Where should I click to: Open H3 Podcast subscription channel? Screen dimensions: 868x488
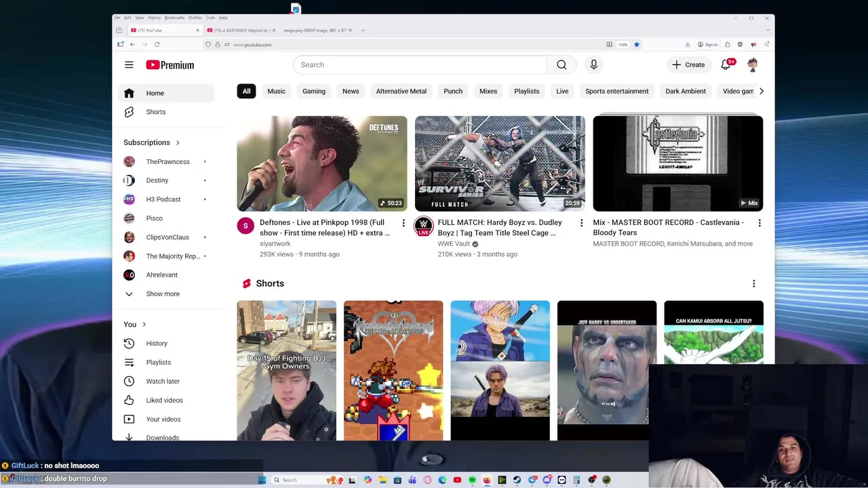coord(165,199)
